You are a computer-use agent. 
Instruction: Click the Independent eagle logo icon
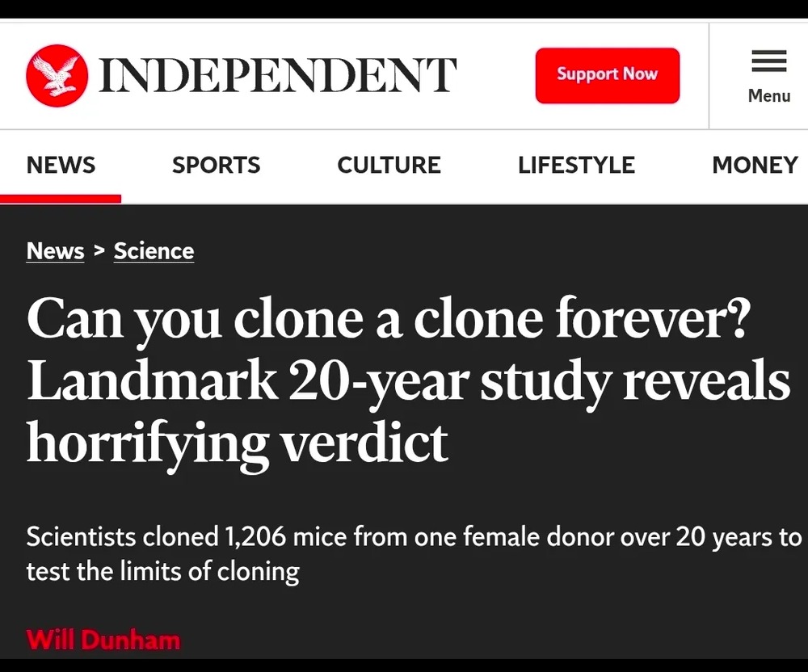pos(57,76)
